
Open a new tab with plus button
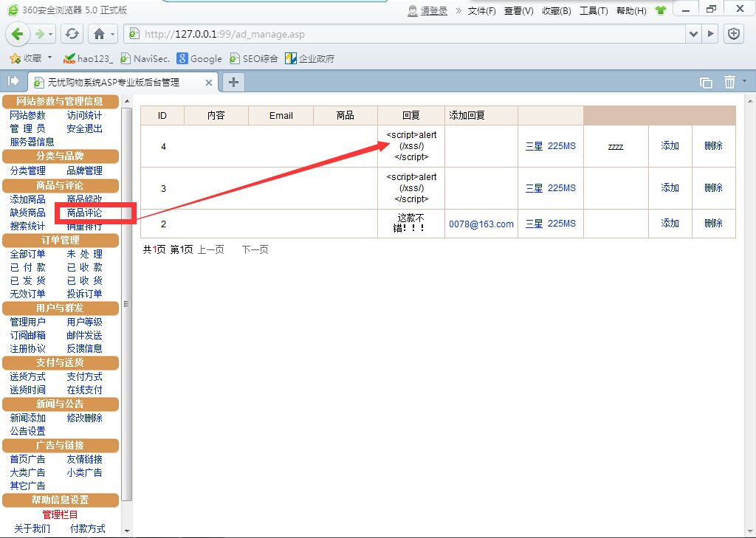pos(233,83)
